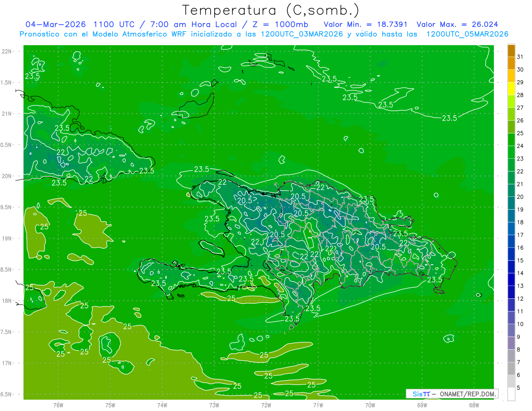Click the '17N' latitude axis label
Image resolution: width=532 pixels, height=411 pixels.
7,363
